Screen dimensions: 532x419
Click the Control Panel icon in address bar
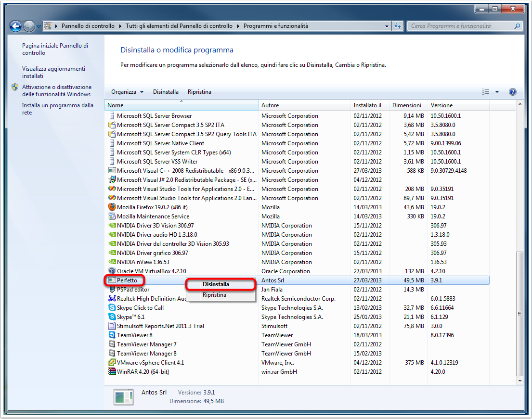[48, 26]
